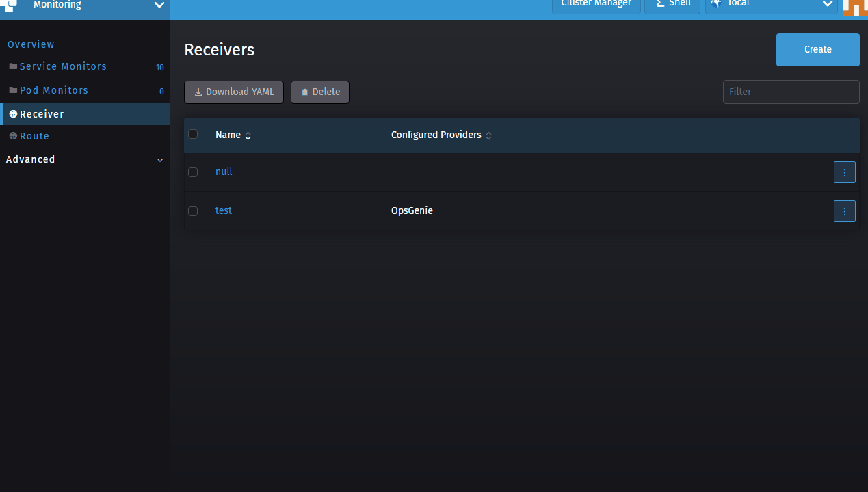Click the download icon on Download YAML
The width and height of the screenshot is (868, 492).
coord(198,92)
